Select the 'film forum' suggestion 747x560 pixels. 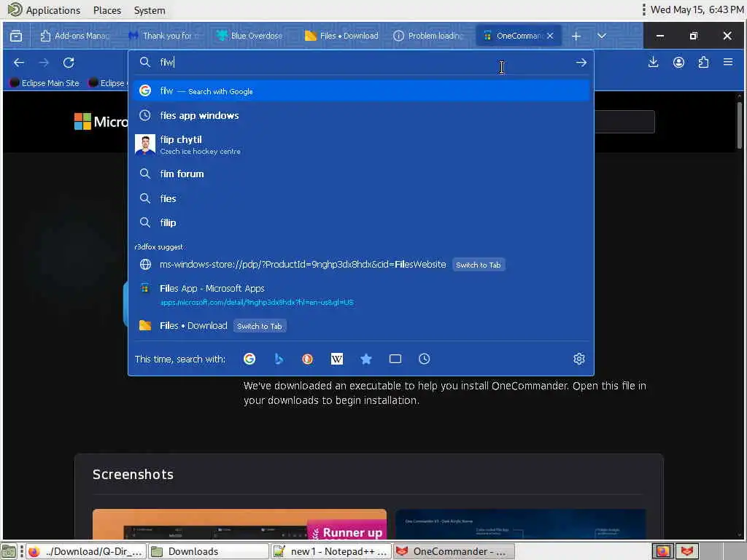(361, 174)
